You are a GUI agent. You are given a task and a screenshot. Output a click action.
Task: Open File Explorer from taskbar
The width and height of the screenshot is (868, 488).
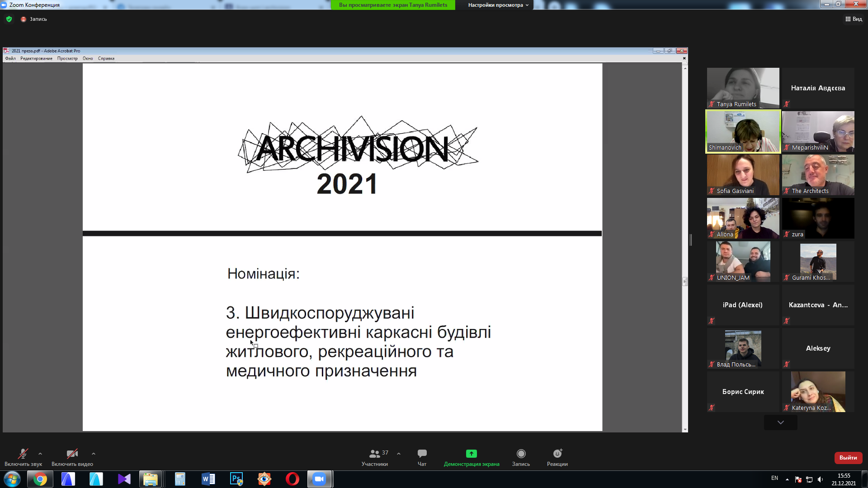(151, 479)
